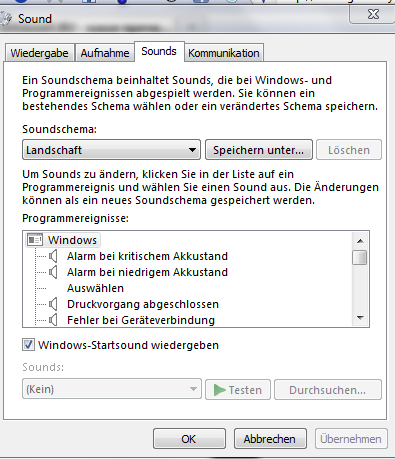This screenshot has height=459, width=395.
Task: Click speaker icon beside Alarm bei kritischem Akkustand
Action: (53, 256)
